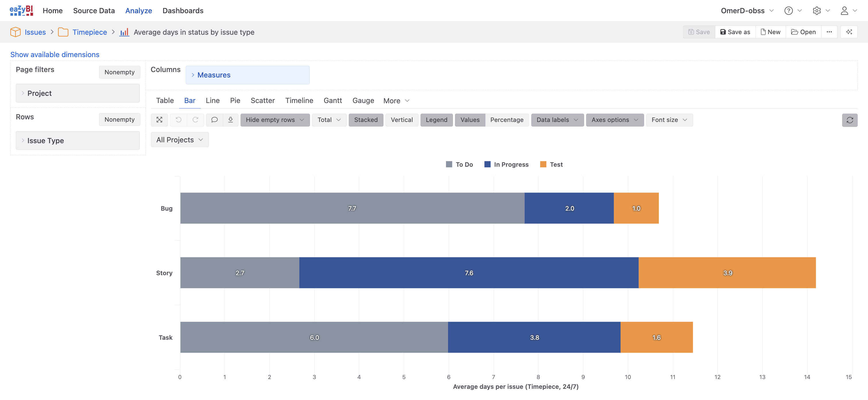Click the refresh chart icon
Image resolution: width=868 pixels, height=400 pixels.
(x=849, y=120)
